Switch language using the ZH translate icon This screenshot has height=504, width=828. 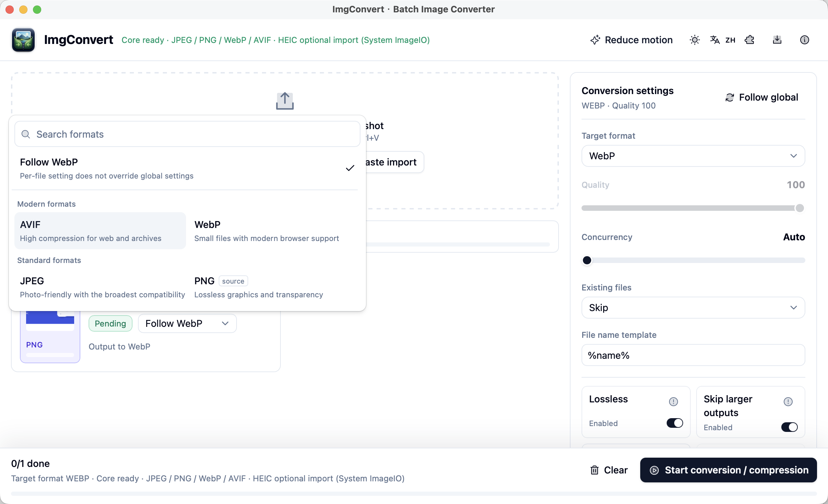click(723, 40)
